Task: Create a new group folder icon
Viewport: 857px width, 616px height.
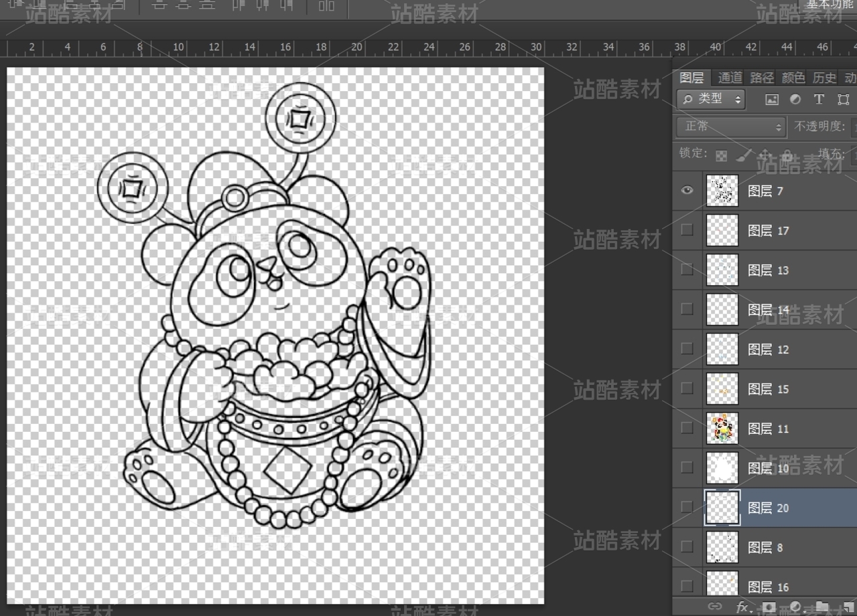Action: tap(822, 607)
